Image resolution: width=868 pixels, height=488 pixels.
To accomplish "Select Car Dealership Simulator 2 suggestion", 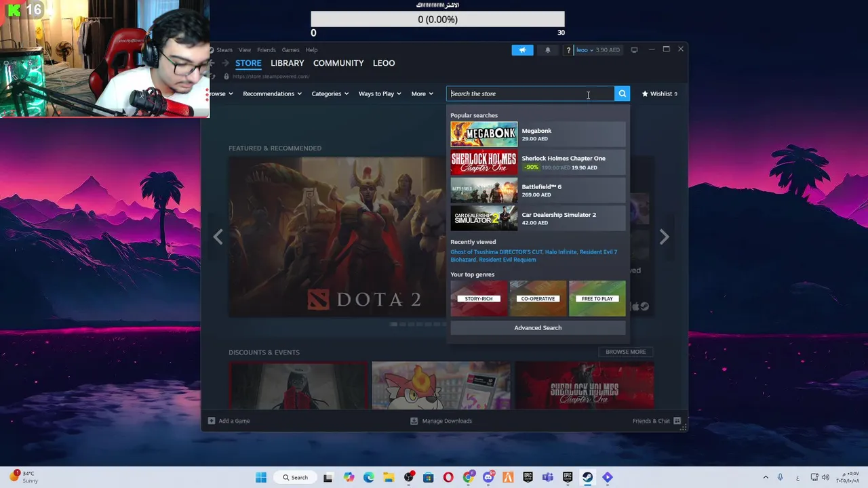I will point(538,218).
